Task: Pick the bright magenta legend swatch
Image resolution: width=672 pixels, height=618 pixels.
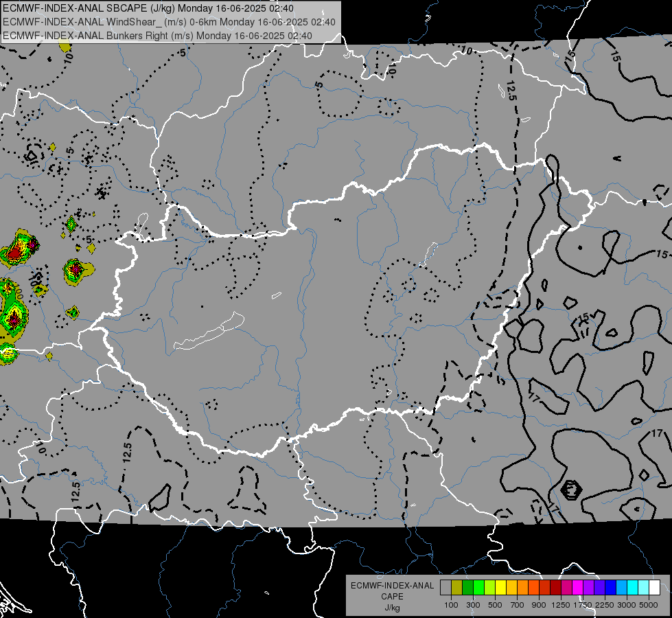Action: point(578,587)
